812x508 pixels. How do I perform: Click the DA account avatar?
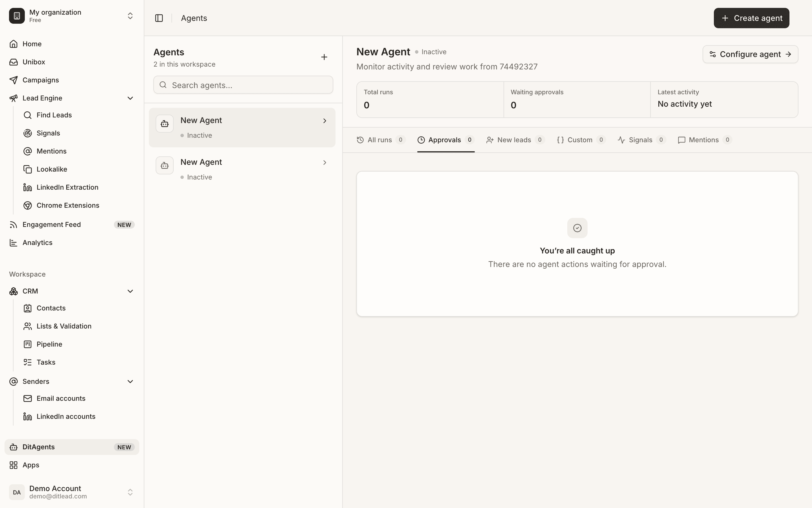(17, 492)
